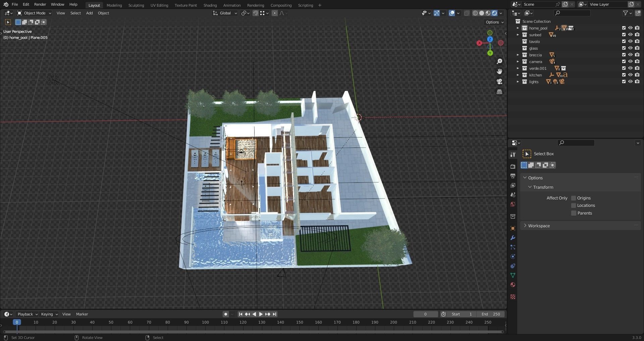This screenshot has width=644, height=341.
Task: Open the Render menu
Action: tap(40, 4)
